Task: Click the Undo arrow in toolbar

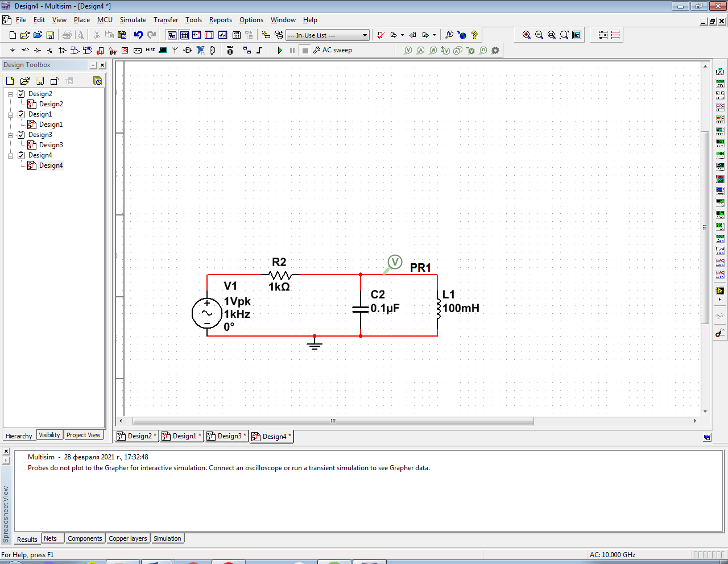Action: click(138, 35)
